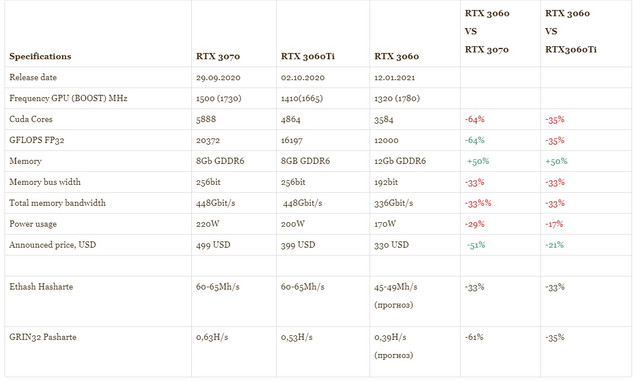This screenshot has width=640, height=381.
Task: Click the 12Gb GDDR6 memory cell
Action: (x=400, y=161)
